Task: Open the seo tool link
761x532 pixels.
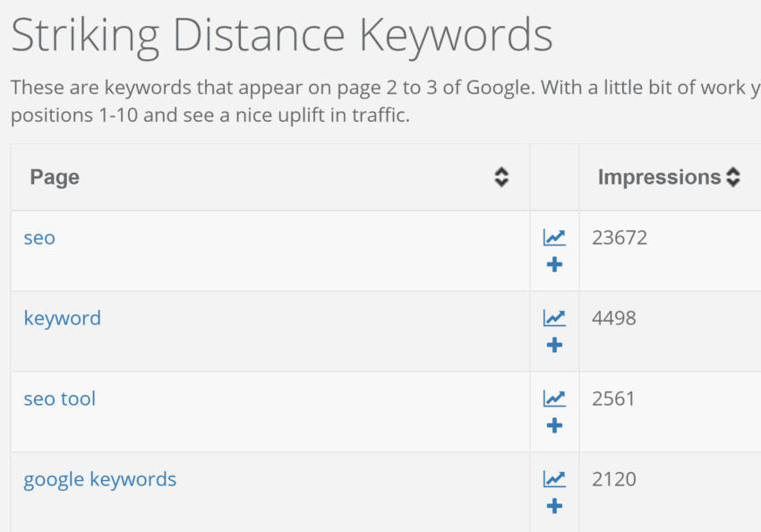Action: [59, 399]
